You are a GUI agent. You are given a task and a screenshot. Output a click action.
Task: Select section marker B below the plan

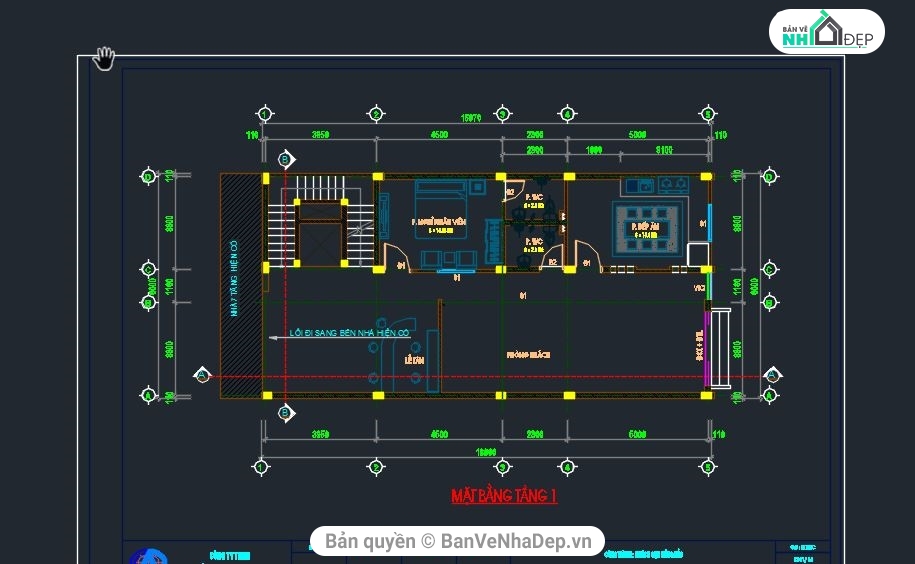[x=286, y=413]
